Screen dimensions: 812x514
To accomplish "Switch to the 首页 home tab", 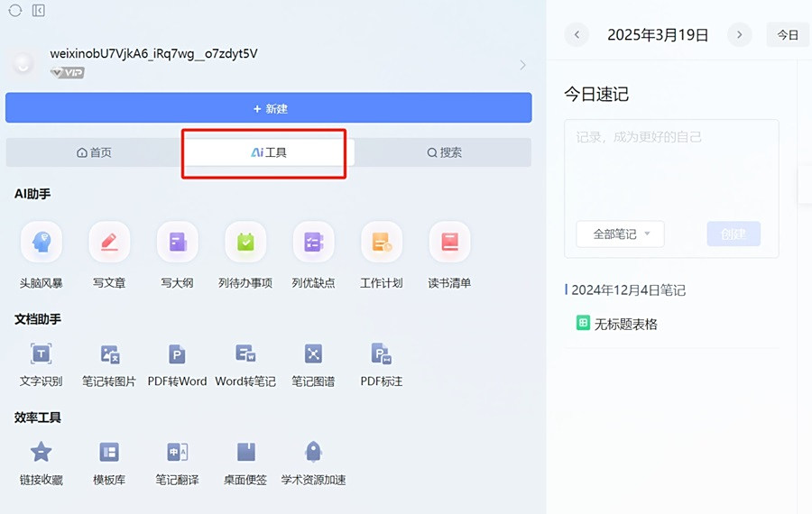I will pyautogui.click(x=94, y=152).
